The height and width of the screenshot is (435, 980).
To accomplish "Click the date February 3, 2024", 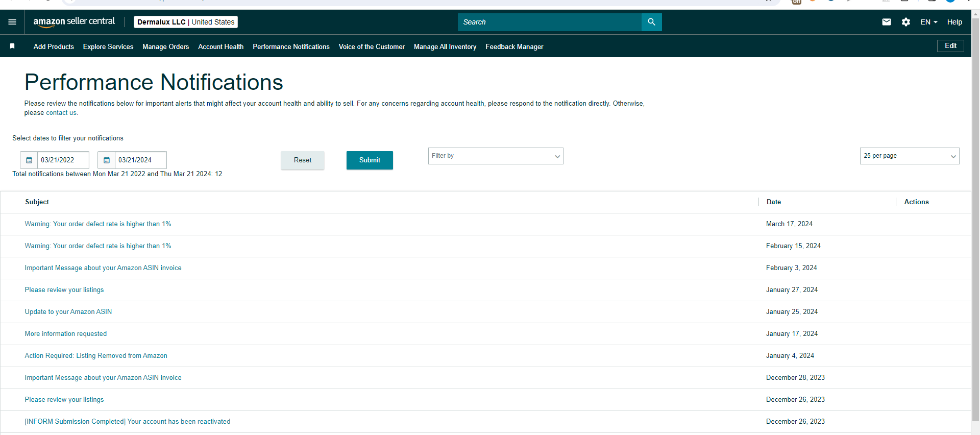I will point(792,268).
